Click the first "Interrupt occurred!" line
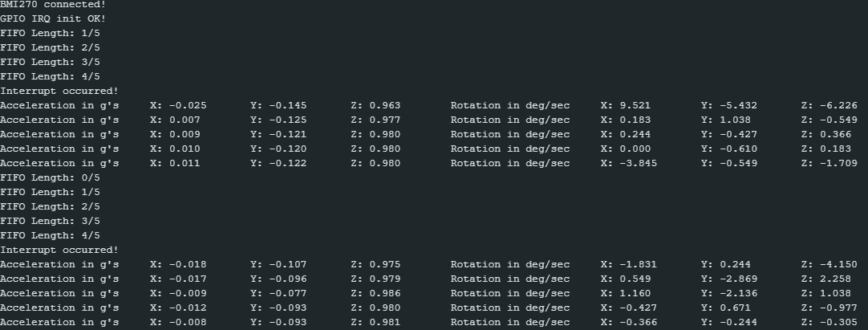Screen dimensions: 868x330 (59, 91)
